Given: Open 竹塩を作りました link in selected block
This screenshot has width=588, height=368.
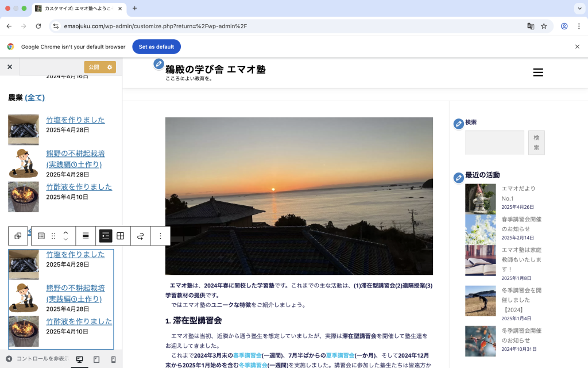Looking at the screenshot, I should [75, 254].
